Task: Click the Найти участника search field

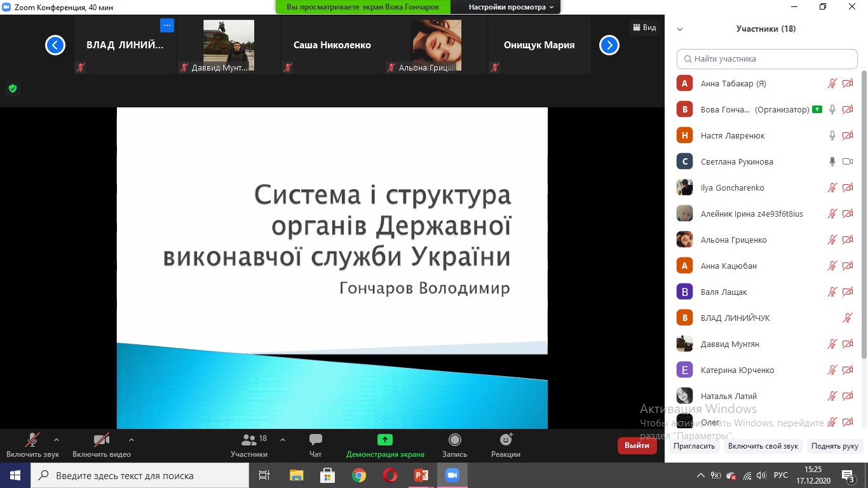Action: tap(767, 59)
